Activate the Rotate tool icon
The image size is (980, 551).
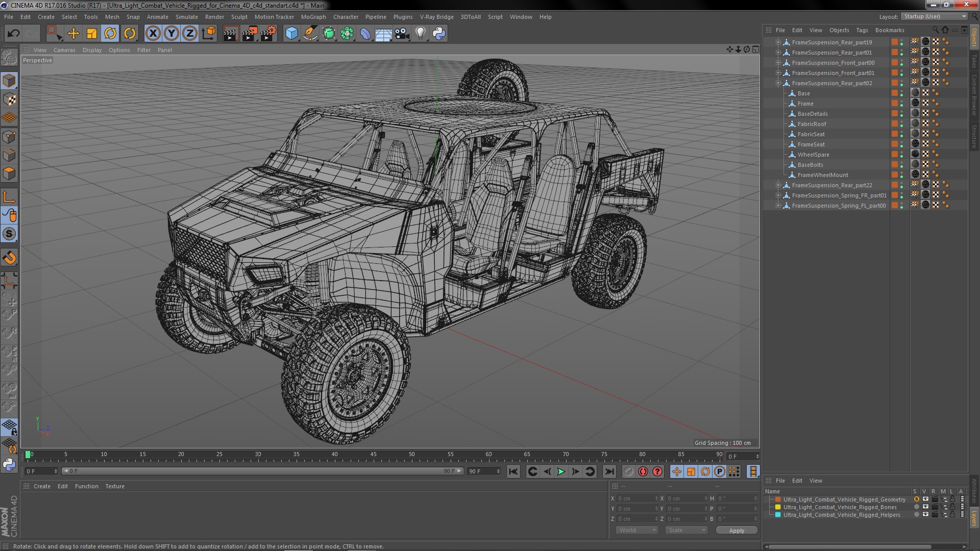[110, 34]
